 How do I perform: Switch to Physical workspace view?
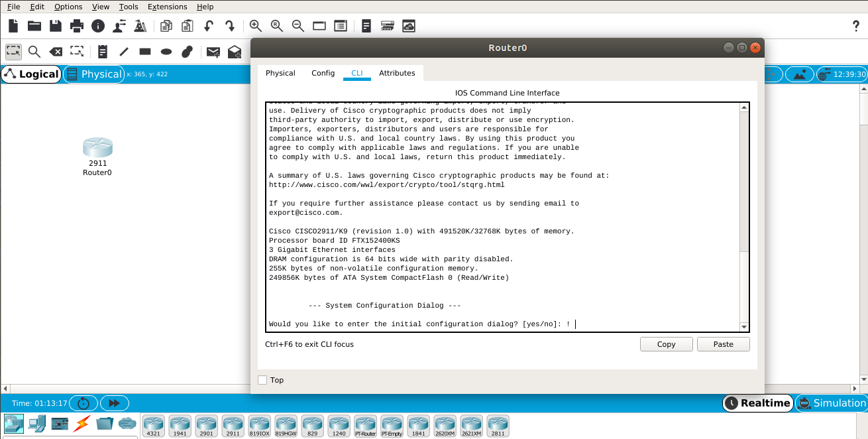(94, 74)
